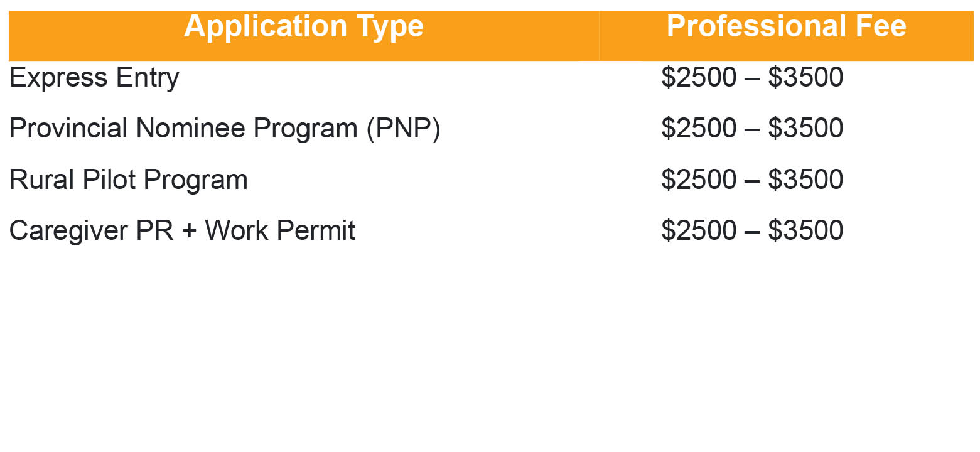This screenshot has width=980, height=452.
Task: Select the $2500 fee in the PNP row
Action: pos(699,129)
